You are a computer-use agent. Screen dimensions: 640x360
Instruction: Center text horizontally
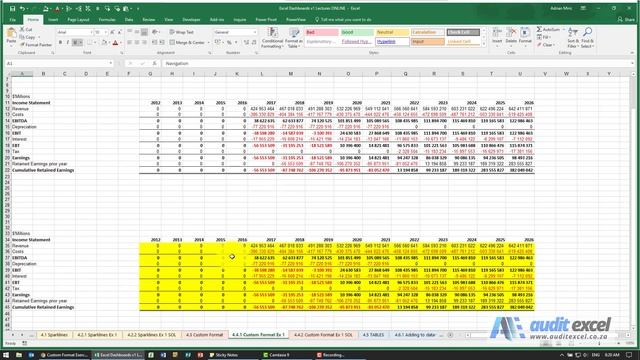point(137,42)
